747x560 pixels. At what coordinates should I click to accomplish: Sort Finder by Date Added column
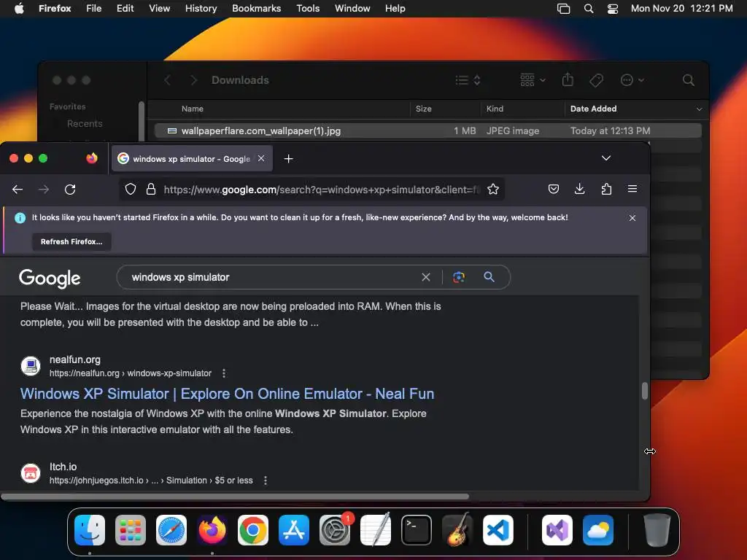coord(593,109)
